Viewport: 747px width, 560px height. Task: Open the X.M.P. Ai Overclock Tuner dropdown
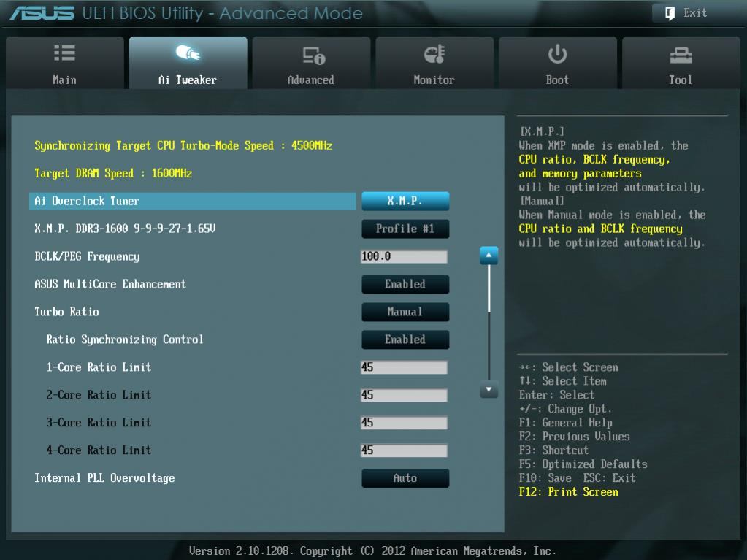(x=405, y=201)
